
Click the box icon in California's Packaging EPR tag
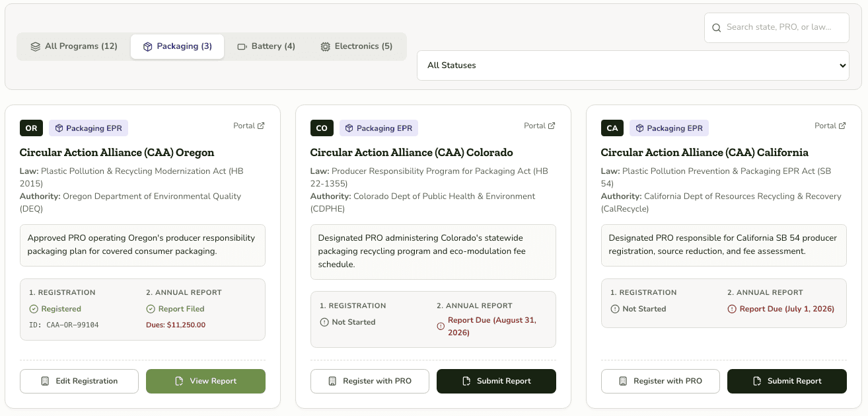point(639,128)
